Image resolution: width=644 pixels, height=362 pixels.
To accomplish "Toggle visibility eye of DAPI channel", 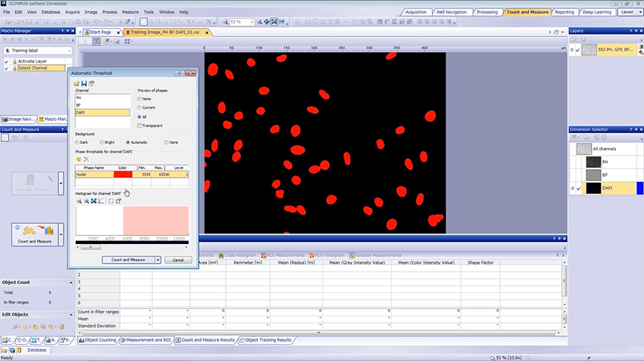I will click(x=572, y=188).
